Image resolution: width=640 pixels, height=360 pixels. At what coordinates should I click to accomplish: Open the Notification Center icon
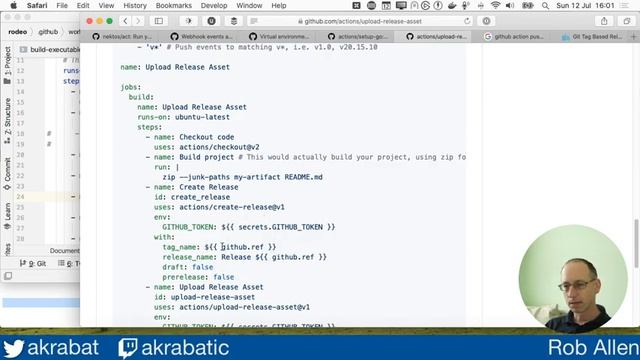point(624,6)
